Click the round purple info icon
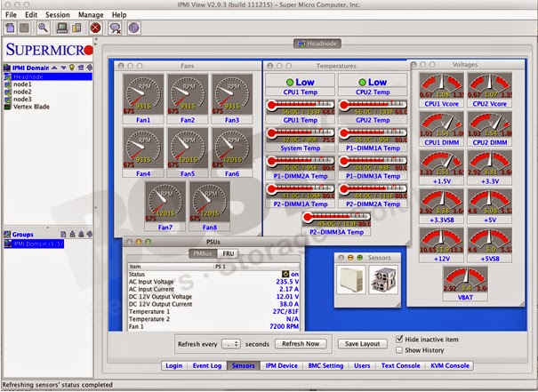 [x=133, y=28]
